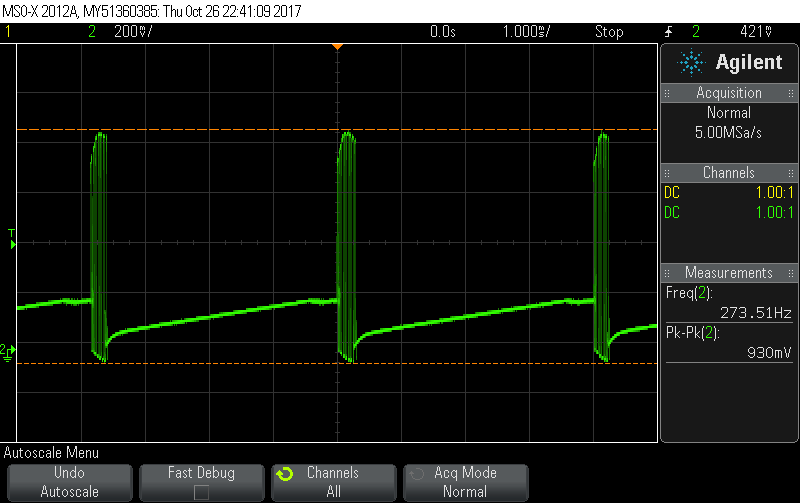800x503 pixels.
Task: Click the channel 2 ground reference marker
Action: coord(8,352)
